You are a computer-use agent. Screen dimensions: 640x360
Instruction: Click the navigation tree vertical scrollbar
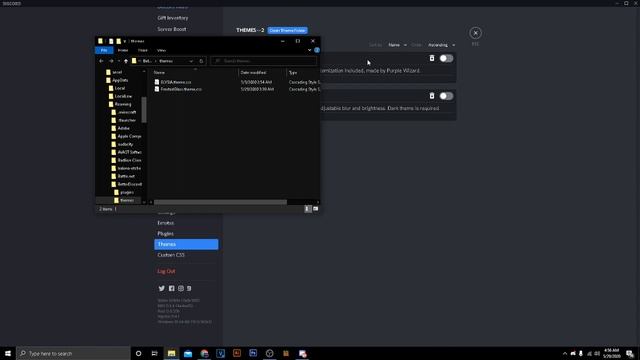pyautogui.click(x=144, y=109)
